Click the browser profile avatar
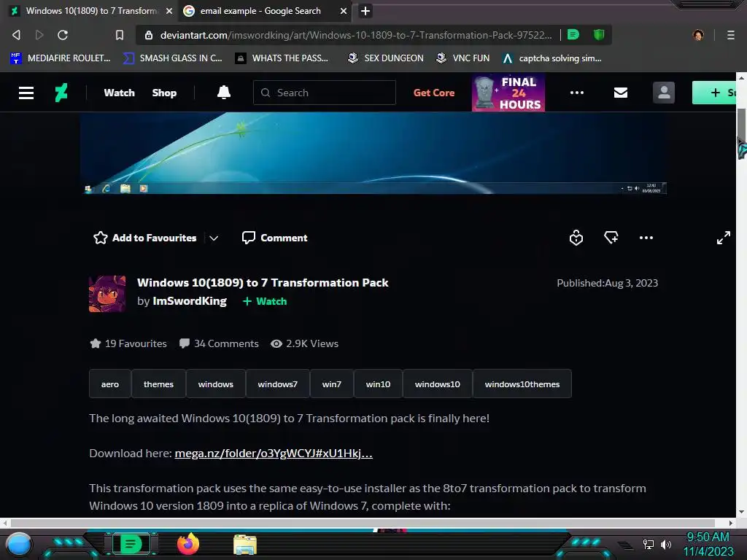 click(698, 35)
